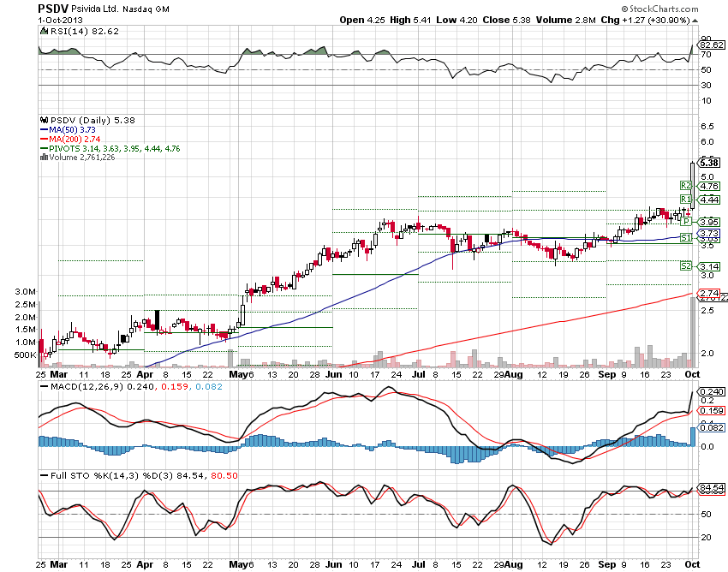This screenshot has height=572, width=728.
Task: Click the tall blue final MACD histogram bar
Action: [x=693, y=437]
